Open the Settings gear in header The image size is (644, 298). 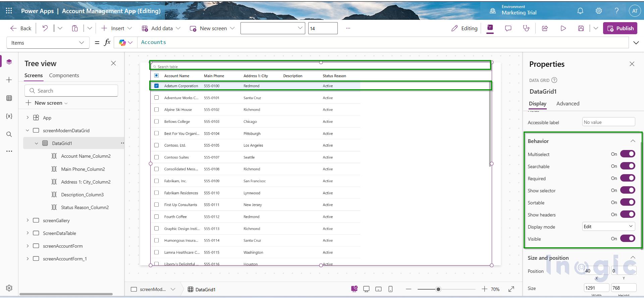[599, 11]
